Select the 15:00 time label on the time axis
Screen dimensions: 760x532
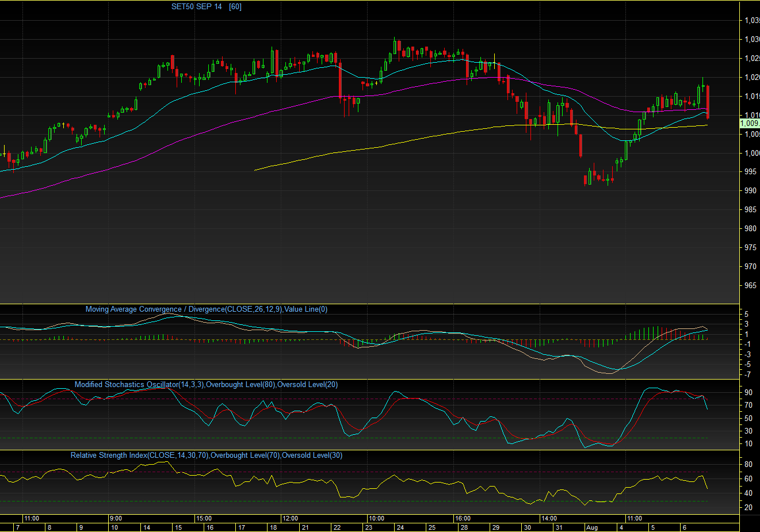(204, 519)
